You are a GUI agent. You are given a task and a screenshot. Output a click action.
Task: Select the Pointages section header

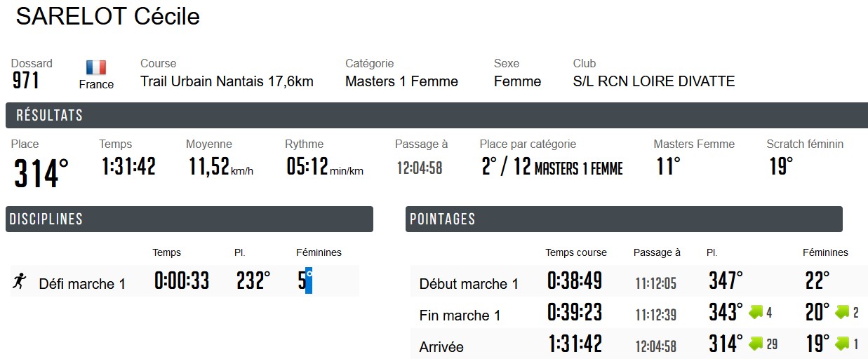point(624,219)
